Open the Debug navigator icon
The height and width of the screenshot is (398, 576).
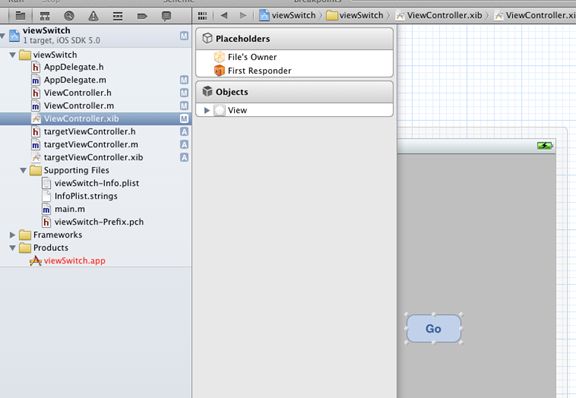[118, 16]
